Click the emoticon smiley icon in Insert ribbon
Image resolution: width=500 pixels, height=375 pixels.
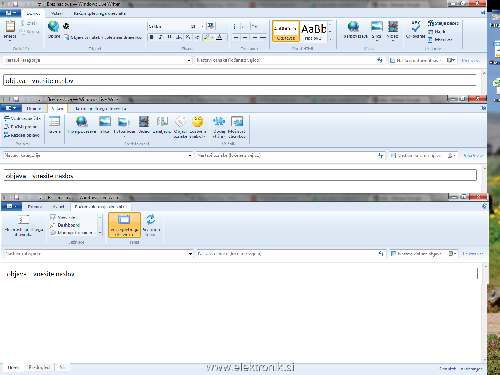pyautogui.click(x=197, y=121)
